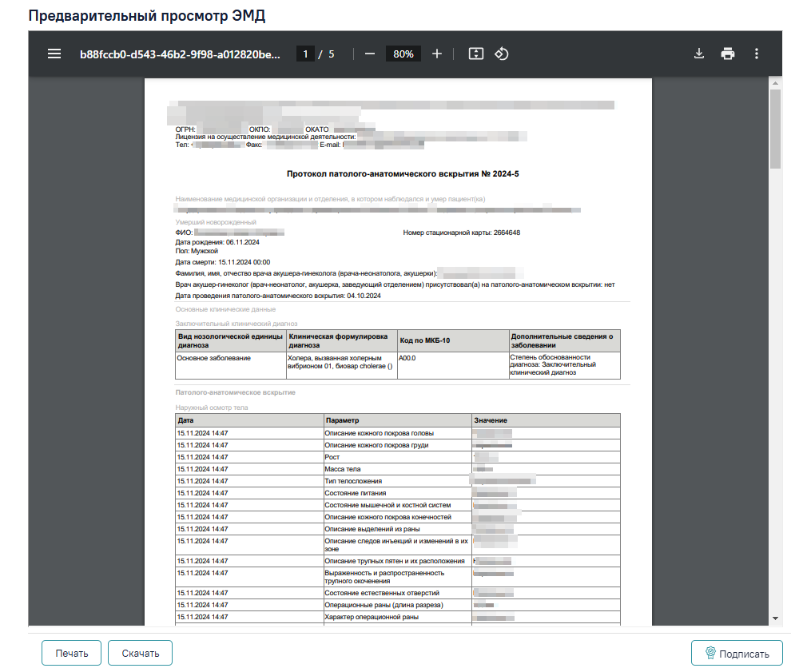
Task: Click the text Дата проведения патолого-анатомического вскрытия: 04.10.2024
Action: click(278, 296)
